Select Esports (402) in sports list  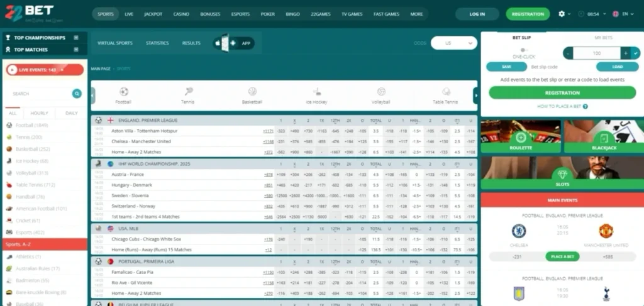(30, 232)
